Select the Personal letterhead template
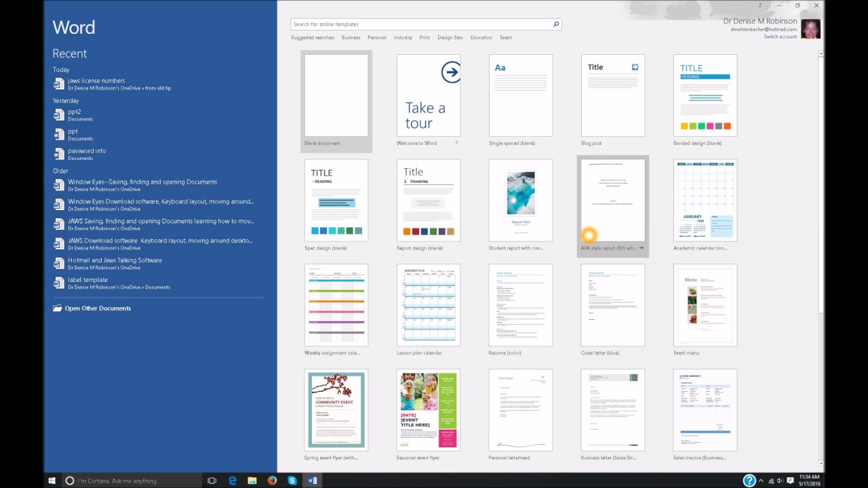Image resolution: width=868 pixels, height=488 pixels. click(521, 416)
